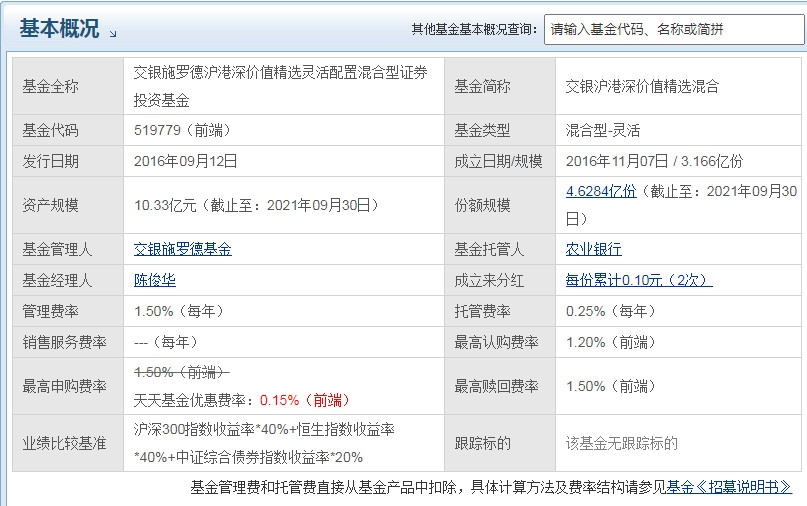Click the 业绩比较基准 label cell

(64, 442)
